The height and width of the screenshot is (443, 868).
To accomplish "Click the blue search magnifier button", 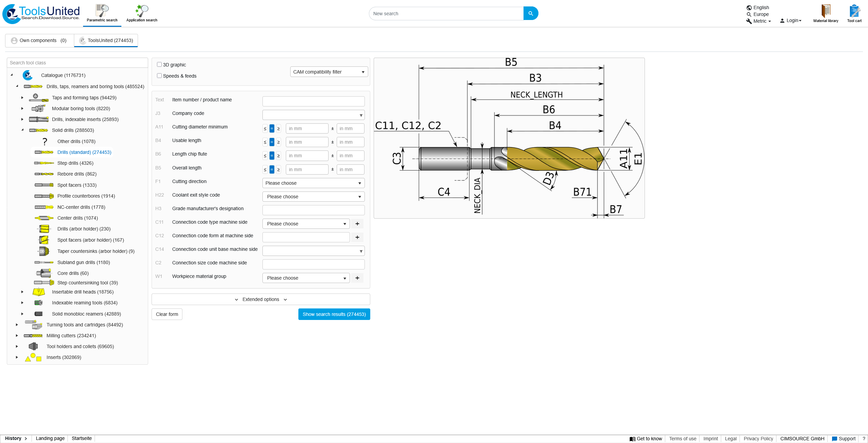I will (x=531, y=14).
